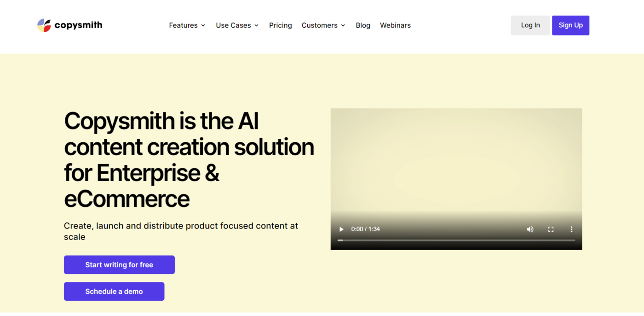Enter fullscreen mode on the video
The width and height of the screenshot is (644, 316).
[x=551, y=229]
